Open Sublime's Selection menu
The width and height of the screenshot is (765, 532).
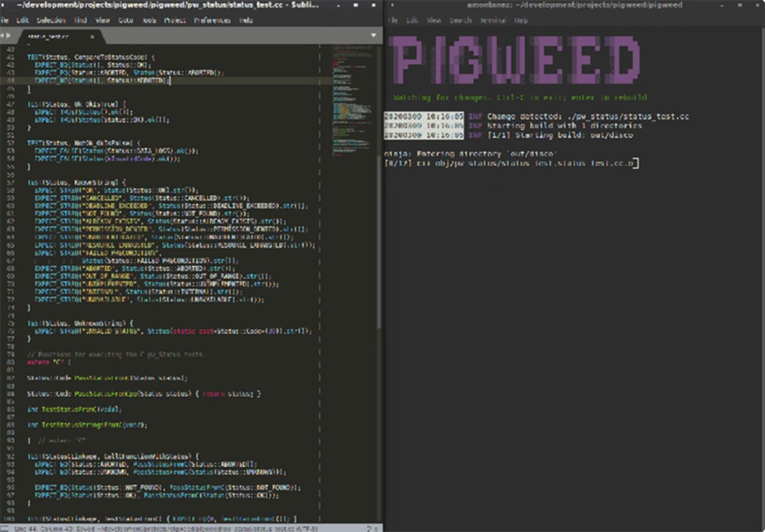pyautogui.click(x=50, y=20)
